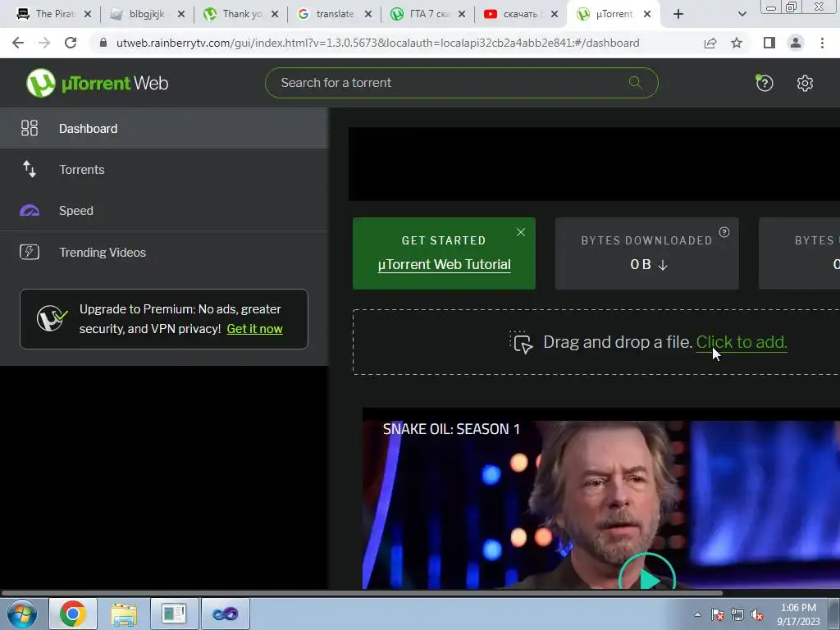This screenshot has height=630, width=840.
Task: Switch to the blbgjkjk tab
Action: click(147, 15)
